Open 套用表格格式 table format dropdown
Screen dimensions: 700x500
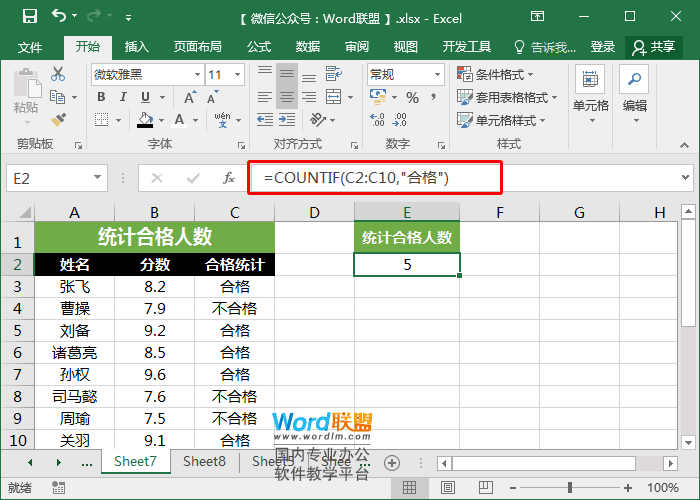507,97
